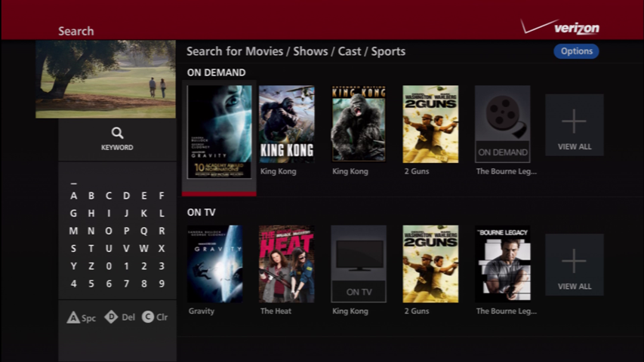Pick letter L on the keyboard
This screenshot has width=644, height=362.
(162, 213)
